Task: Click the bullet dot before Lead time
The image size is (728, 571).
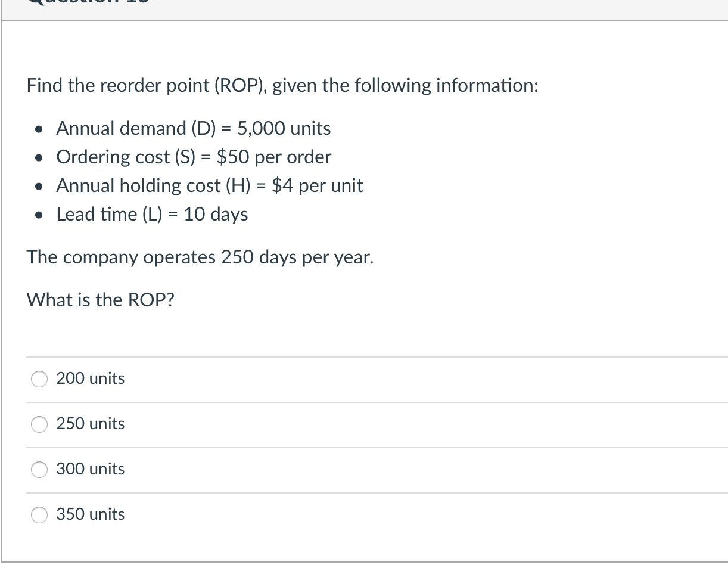Action: pyautogui.click(x=39, y=215)
